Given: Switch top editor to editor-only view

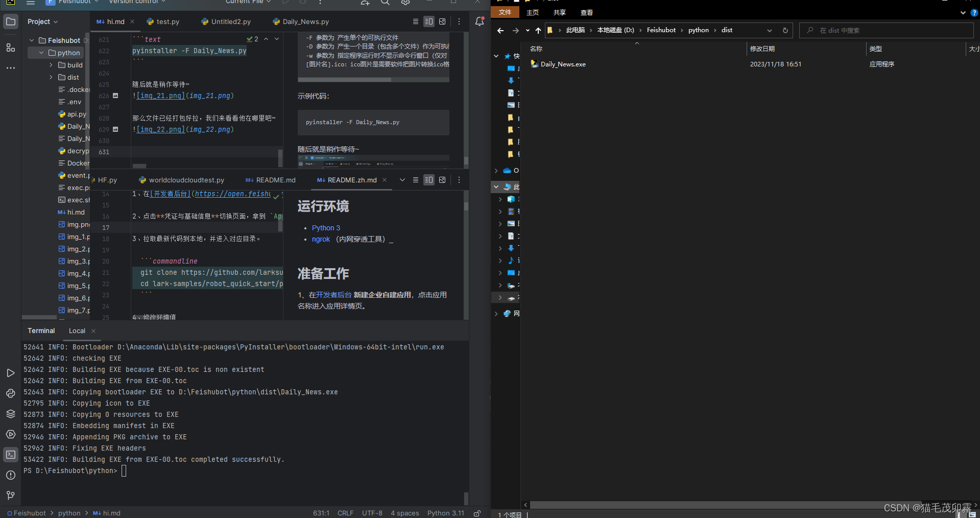Looking at the screenshot, I should pos(416,21).
